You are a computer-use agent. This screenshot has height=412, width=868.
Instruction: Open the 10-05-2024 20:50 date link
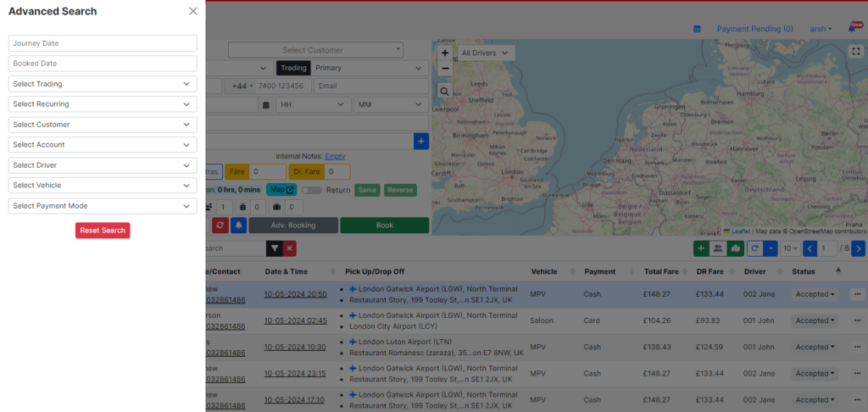[296, 294]
